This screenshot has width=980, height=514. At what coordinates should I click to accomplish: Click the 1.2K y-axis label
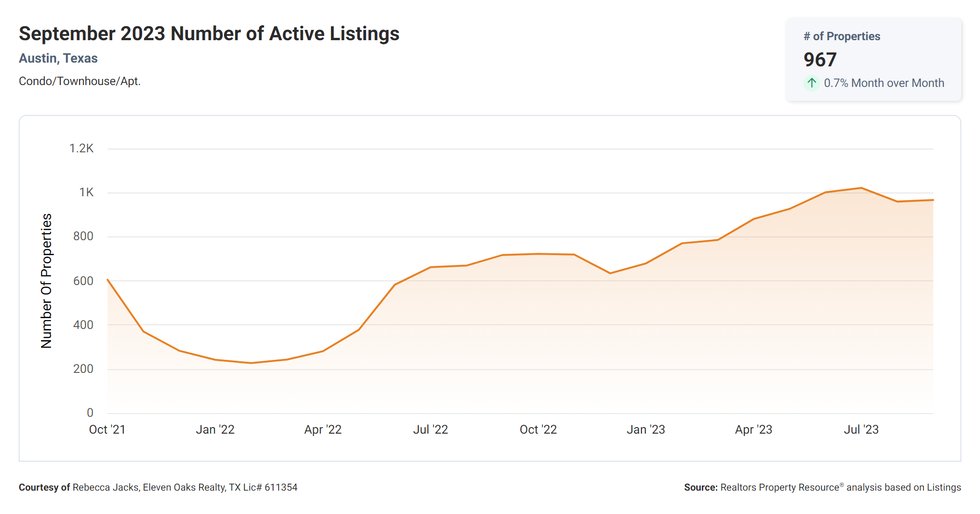(81, 149)
